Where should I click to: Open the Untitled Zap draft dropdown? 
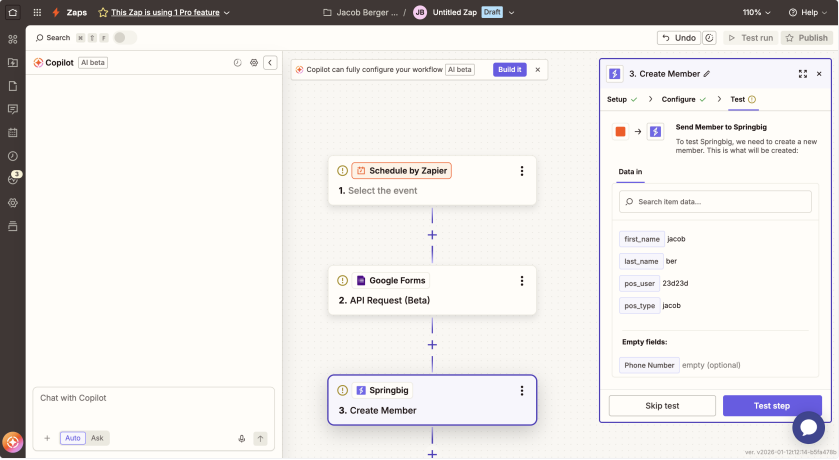coord(511,12)
